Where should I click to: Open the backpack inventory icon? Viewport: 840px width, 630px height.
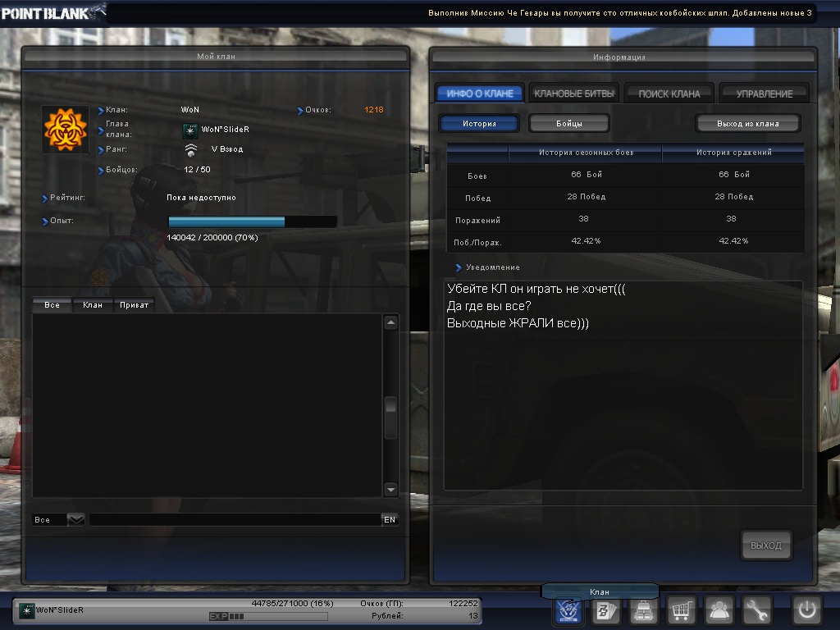tap(643, 610)
